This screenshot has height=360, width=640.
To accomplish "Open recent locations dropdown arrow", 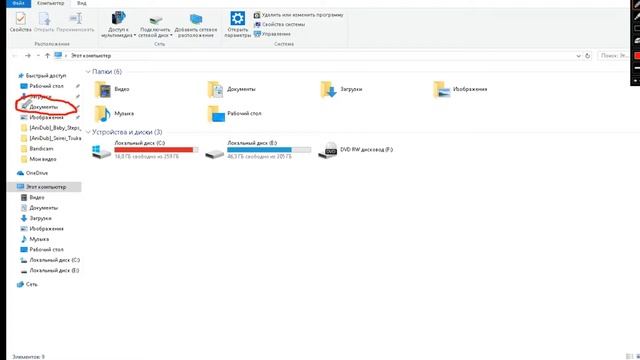I will 38,56.
